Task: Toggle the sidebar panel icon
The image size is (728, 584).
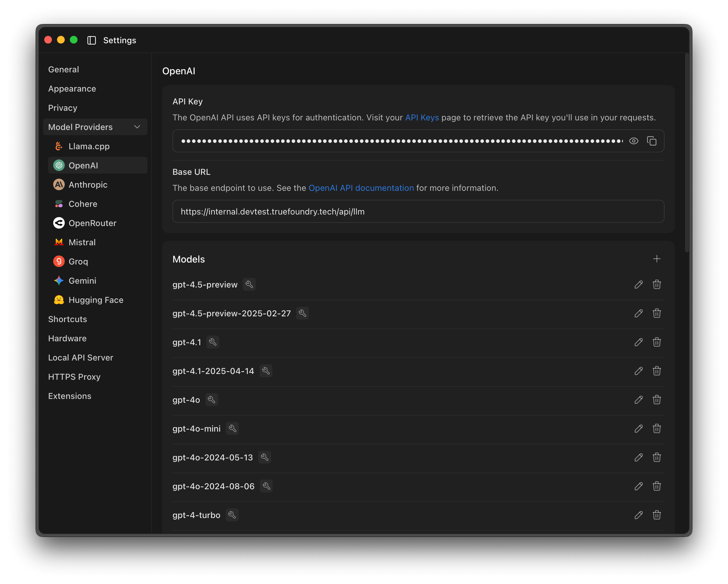Action: tap(92, 40)
